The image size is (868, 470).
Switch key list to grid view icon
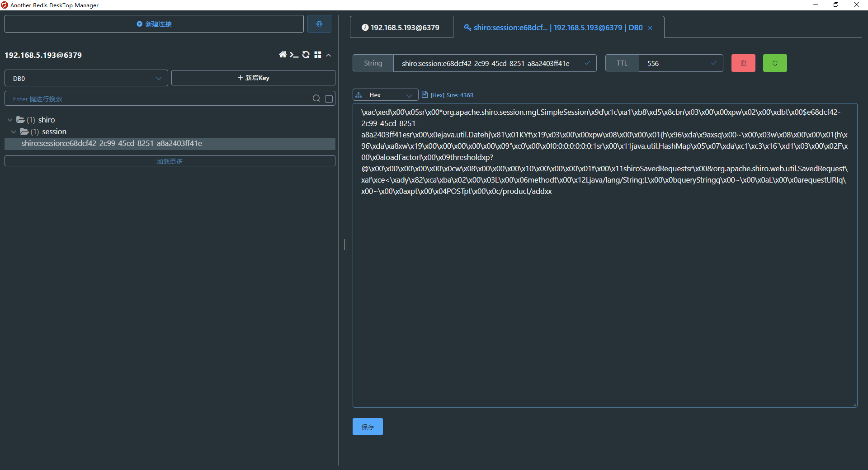pos(318,55)
